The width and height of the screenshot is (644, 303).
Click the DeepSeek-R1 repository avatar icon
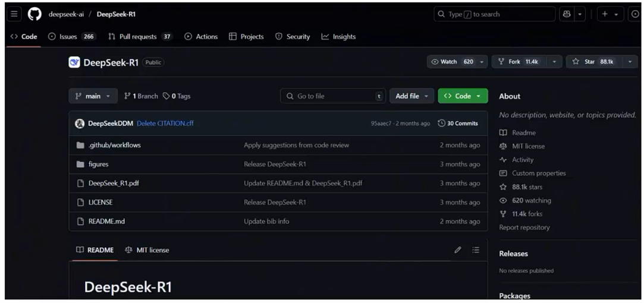coord(74,62)
